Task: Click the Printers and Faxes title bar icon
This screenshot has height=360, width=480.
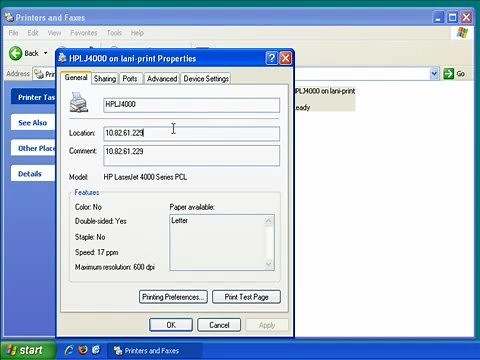Action: (x=9, y=17)
